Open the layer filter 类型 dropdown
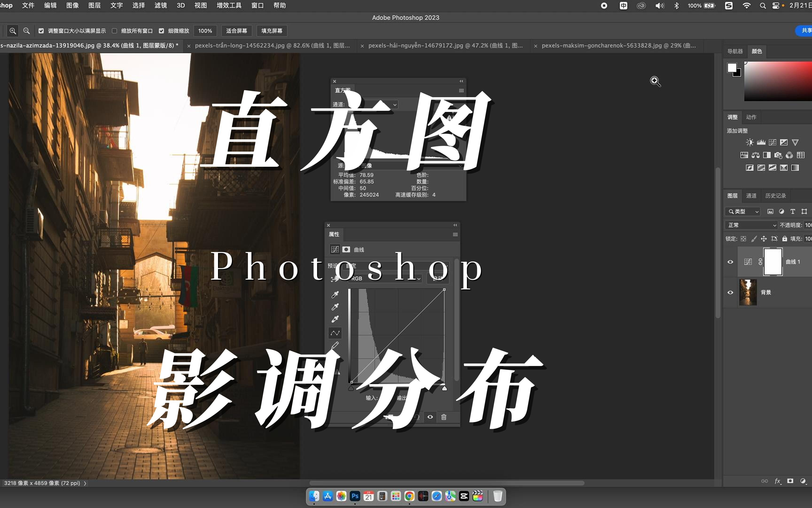Screen dimensions: 812x508 pos(742,211)
